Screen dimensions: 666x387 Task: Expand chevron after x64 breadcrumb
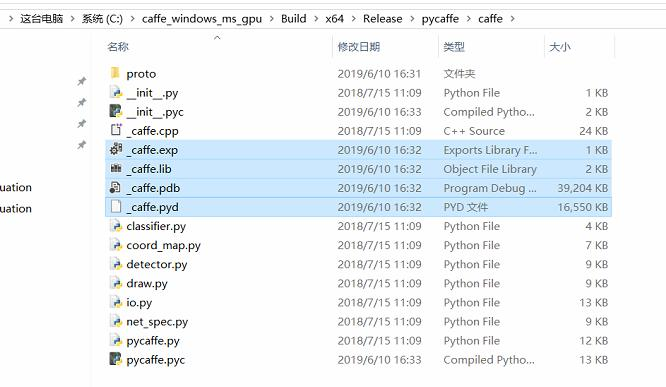(353, 19)
